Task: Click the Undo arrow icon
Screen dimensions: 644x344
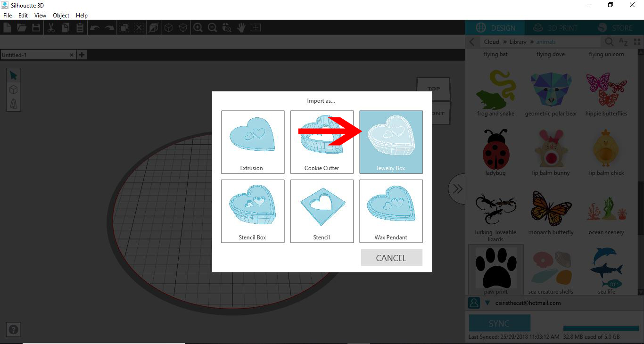Action: tap(95, 28)
